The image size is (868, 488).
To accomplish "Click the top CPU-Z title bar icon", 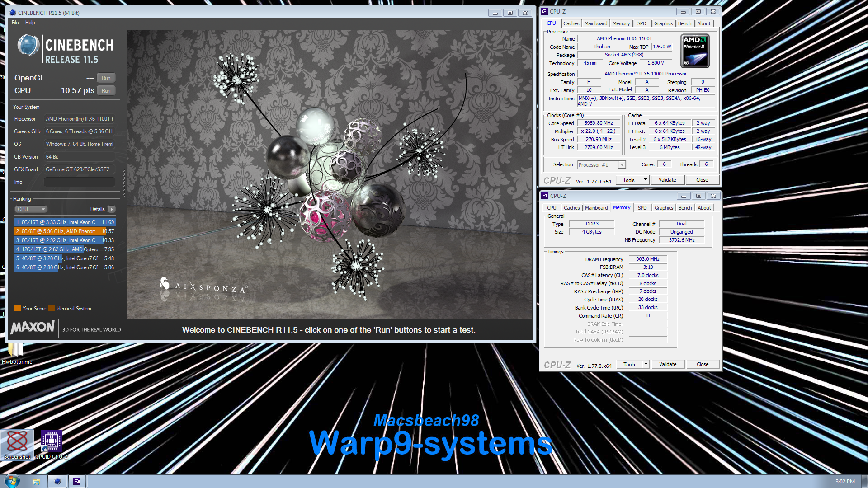I will tap(545, 12).
